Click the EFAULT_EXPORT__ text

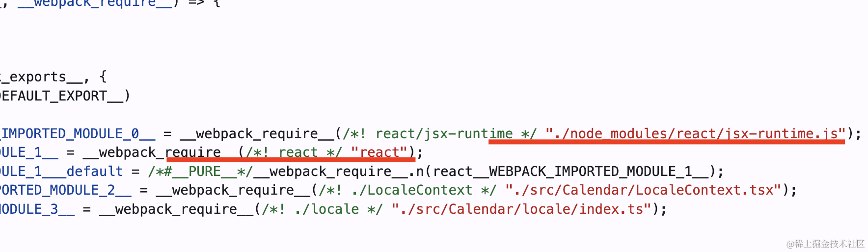pyautogui.click(x=62, y=96)
